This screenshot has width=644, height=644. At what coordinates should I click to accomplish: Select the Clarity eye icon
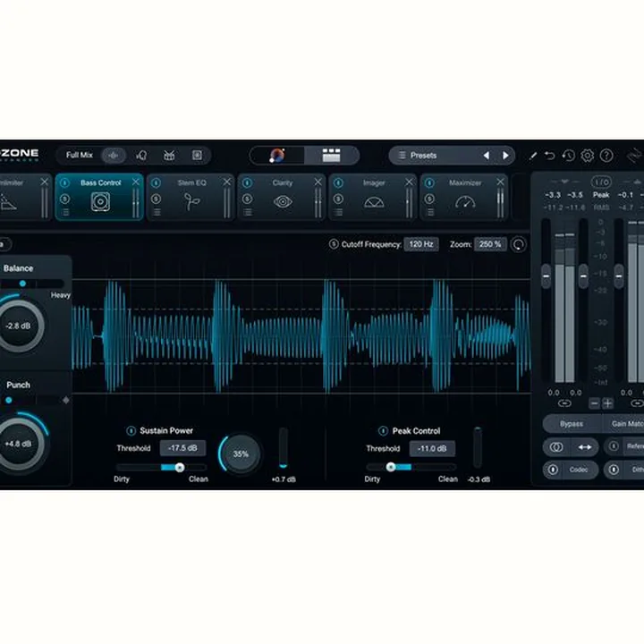(283, 201)
